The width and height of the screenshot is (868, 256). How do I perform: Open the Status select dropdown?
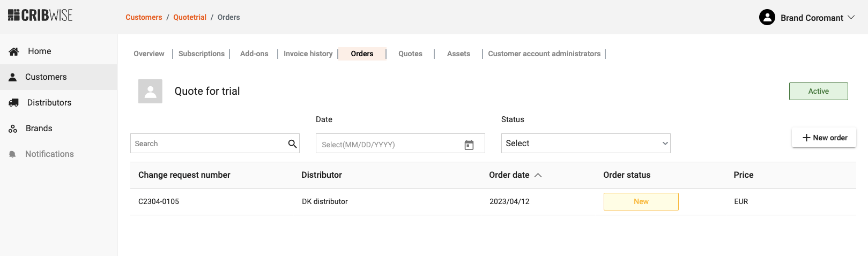(585, 144)
